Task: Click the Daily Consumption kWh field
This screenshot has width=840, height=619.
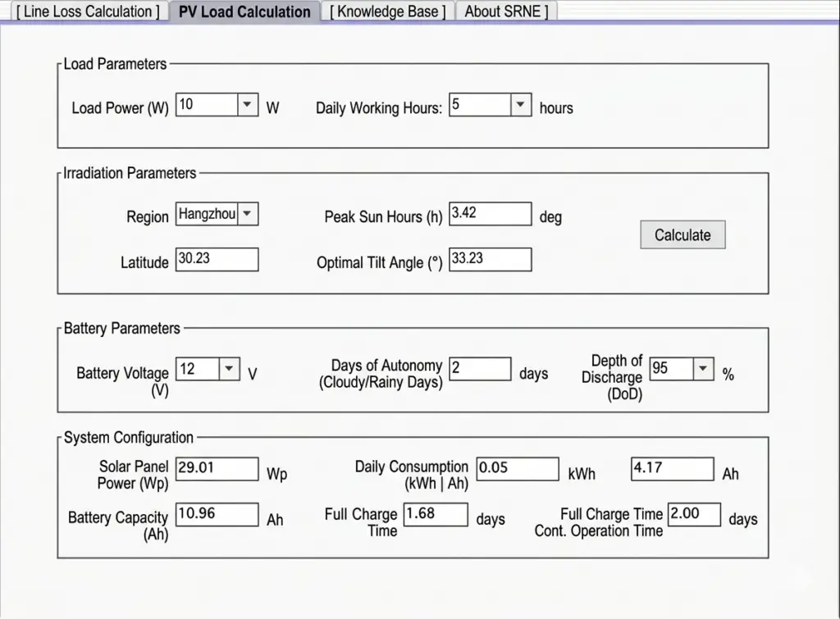Action: [x=518, y=469]
